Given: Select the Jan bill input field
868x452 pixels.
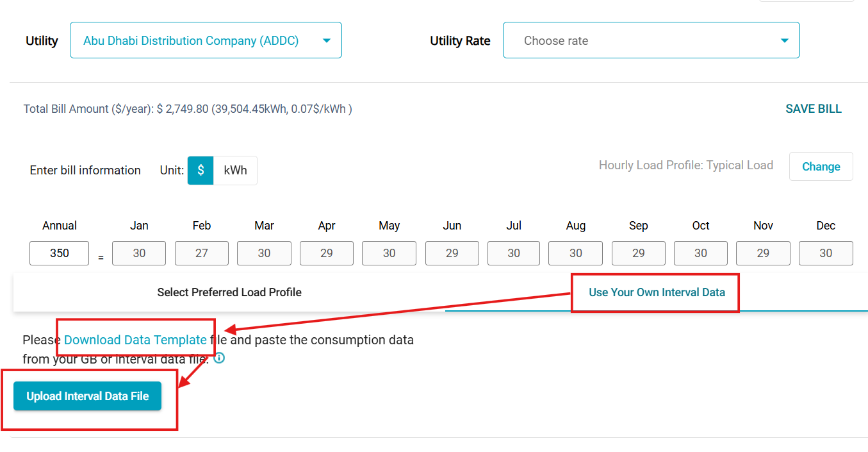Looking at the screenshot, I should [x=139, y=253].
